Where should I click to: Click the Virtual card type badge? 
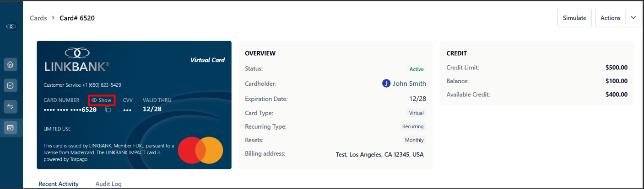pos(417,113)
